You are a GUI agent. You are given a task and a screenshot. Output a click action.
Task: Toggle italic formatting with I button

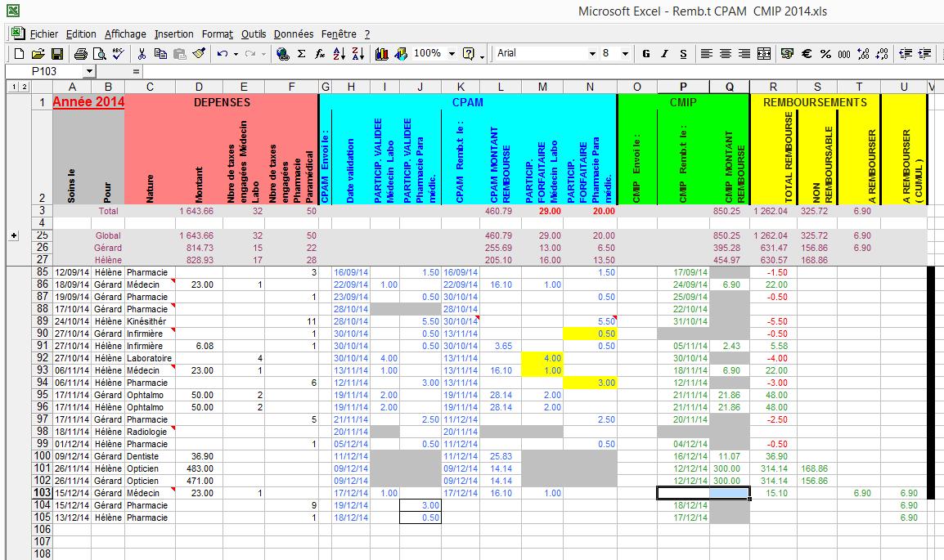pos(663,54)
